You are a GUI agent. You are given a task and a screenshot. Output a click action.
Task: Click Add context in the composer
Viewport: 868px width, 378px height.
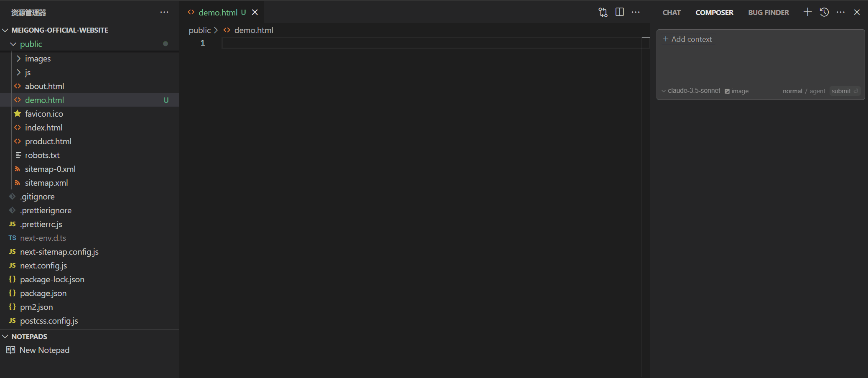click(x=688, y=39)
